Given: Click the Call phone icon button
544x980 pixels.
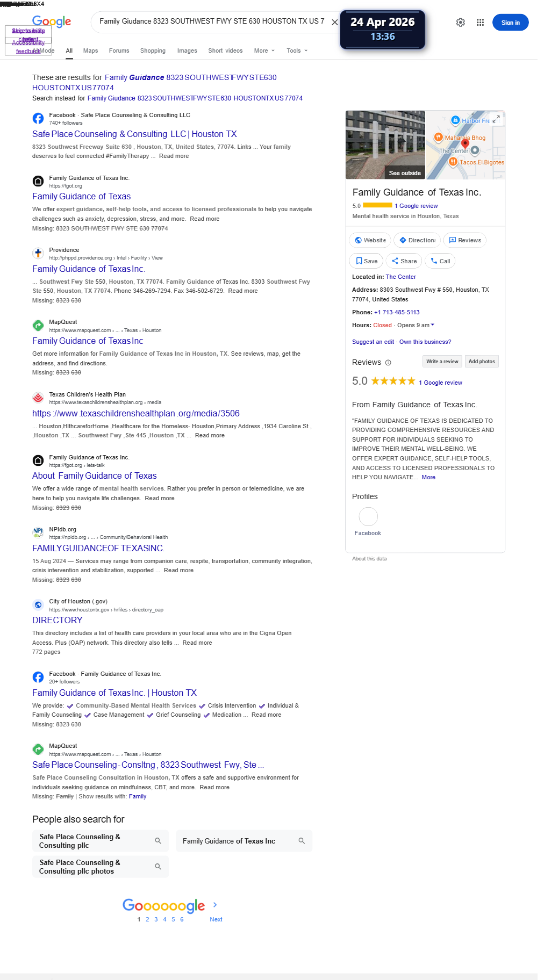Looking at the screenshot, I should [x=440, y=261].
